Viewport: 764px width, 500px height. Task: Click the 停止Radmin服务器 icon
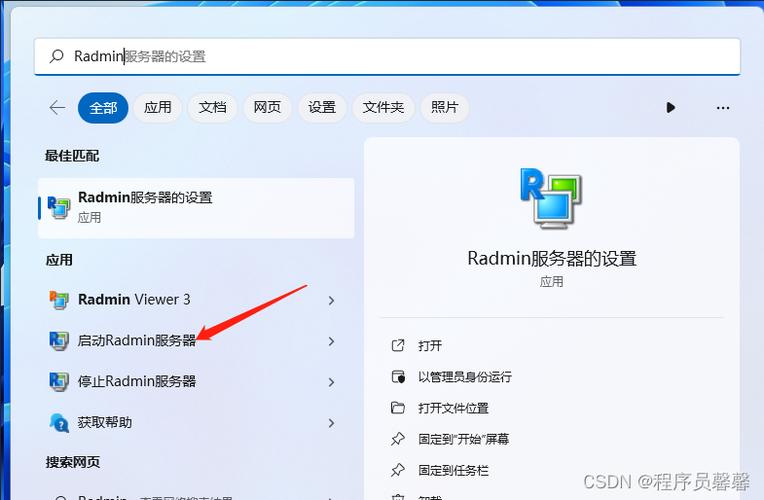59,382
